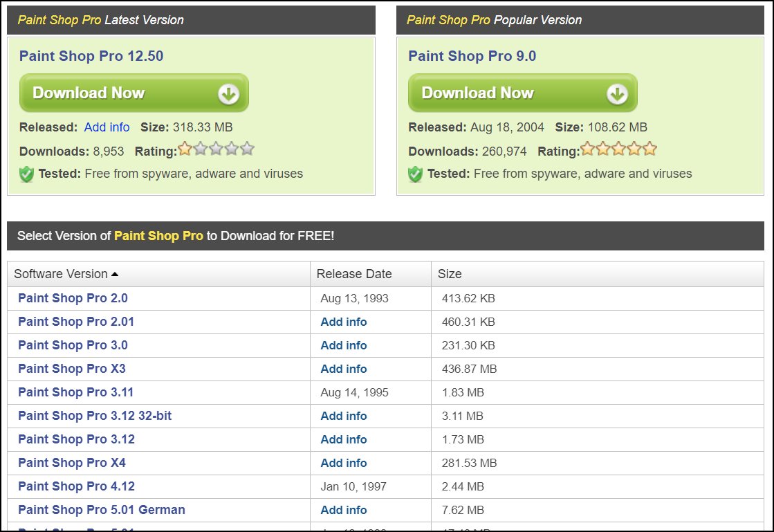Open the Paint Shop Pro 9.0 title link
Viewport: 774px width, 532px height.
[472, 56]
